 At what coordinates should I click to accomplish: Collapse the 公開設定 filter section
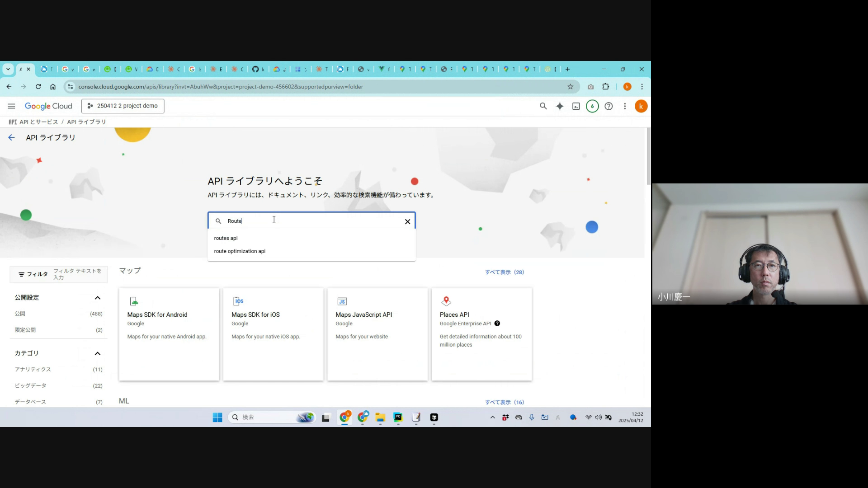coord(97,298)
